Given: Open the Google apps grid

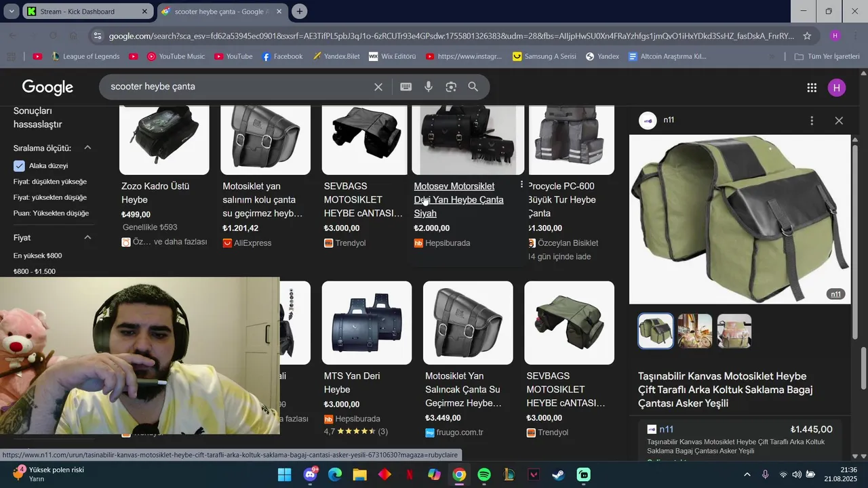Looking at the screenshot, I should (x=812, y=87).
